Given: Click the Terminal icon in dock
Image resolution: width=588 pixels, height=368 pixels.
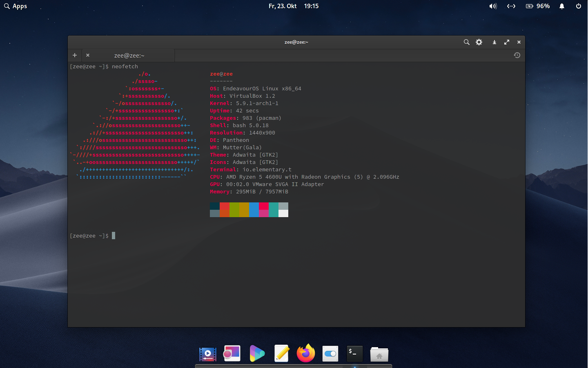Looking at the screenshot, I should click(355, 353).
